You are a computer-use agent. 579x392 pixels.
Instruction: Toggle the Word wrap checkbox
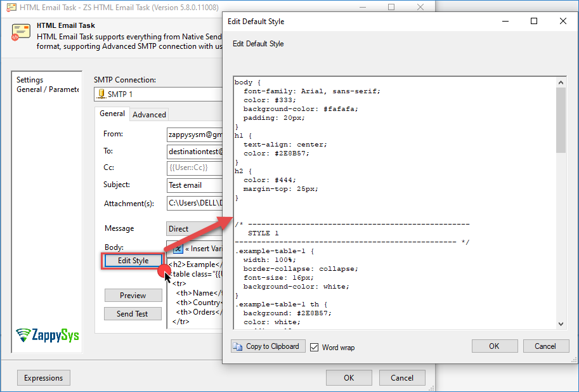[x=315, y=347]
